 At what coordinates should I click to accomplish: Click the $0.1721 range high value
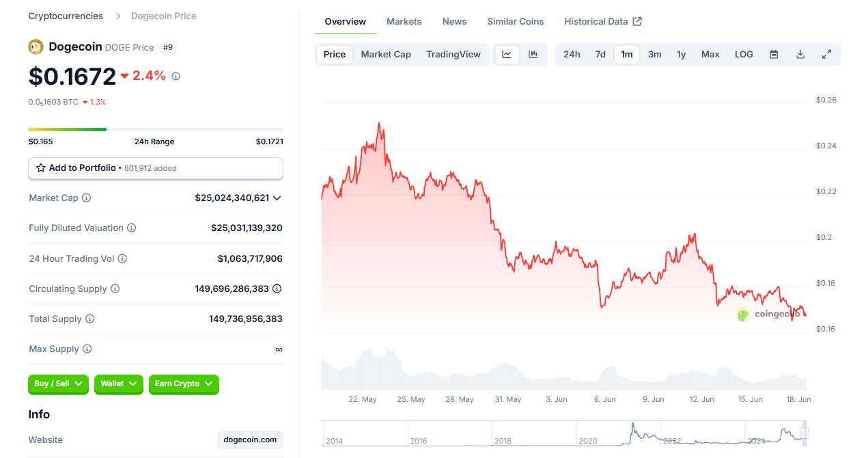(270, 142)
